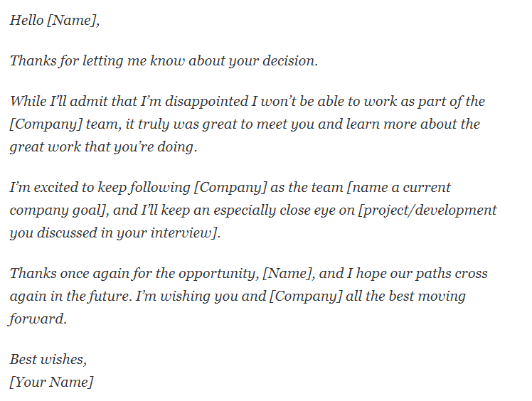
Task: Click the greeting "Hello [Name],"
Action: pos(55,21)
